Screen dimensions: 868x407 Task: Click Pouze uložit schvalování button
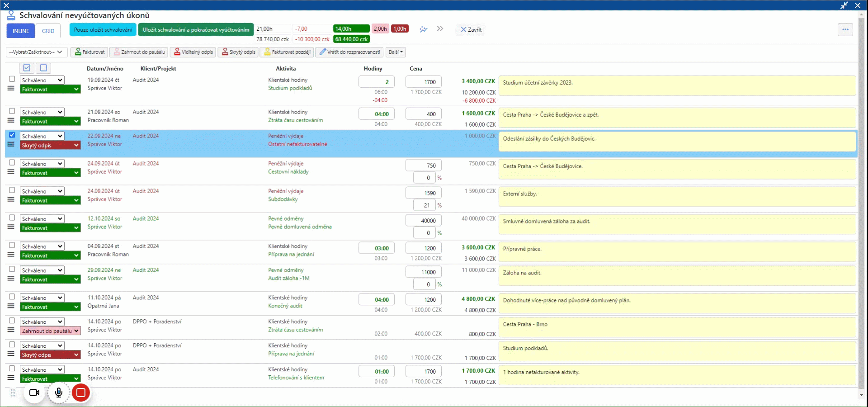pos(103,30)
